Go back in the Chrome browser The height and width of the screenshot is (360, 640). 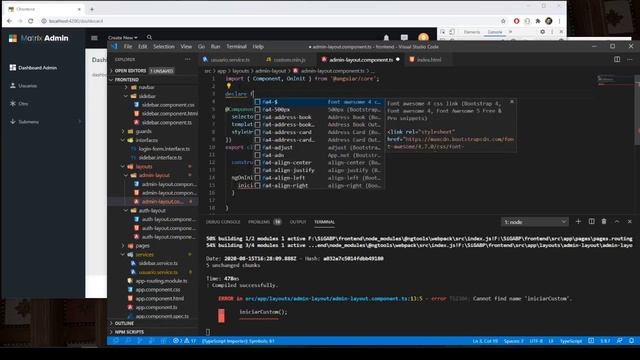tap(10, 21)
